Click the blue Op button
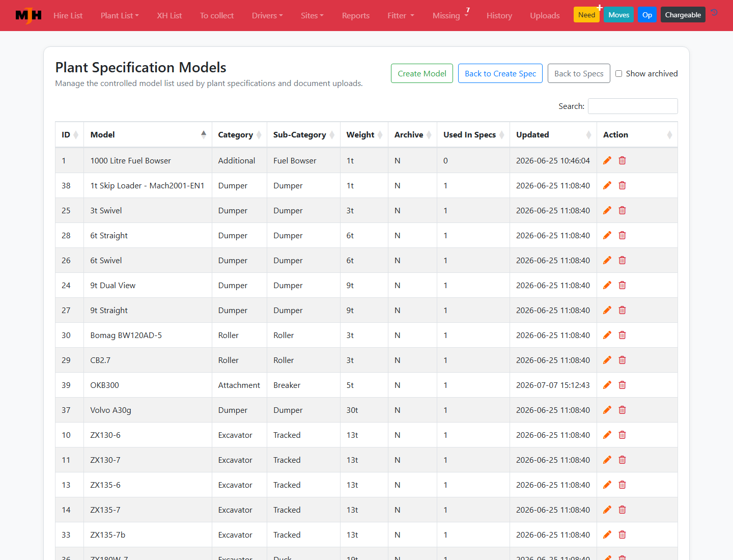Screen dimensions: 733x560 coord(647,15)
